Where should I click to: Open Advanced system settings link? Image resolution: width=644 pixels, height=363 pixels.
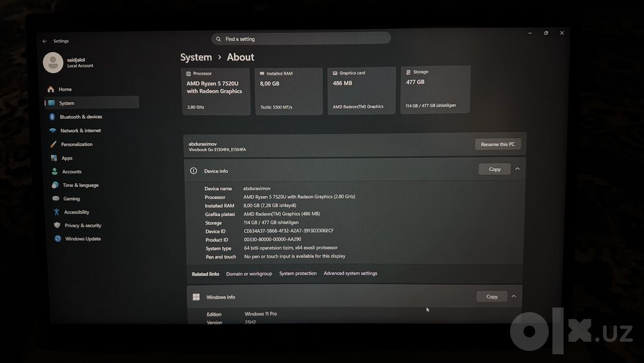pos(350,273)
